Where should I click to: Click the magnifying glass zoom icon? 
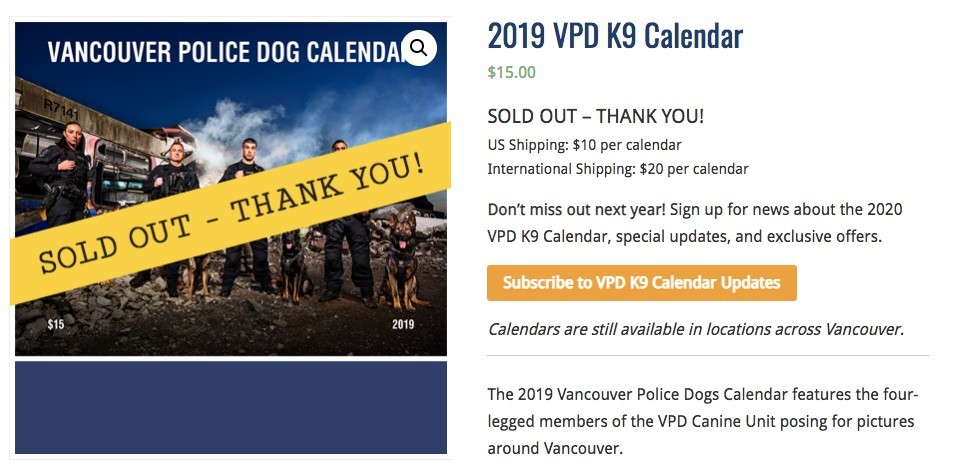point(419,47)
